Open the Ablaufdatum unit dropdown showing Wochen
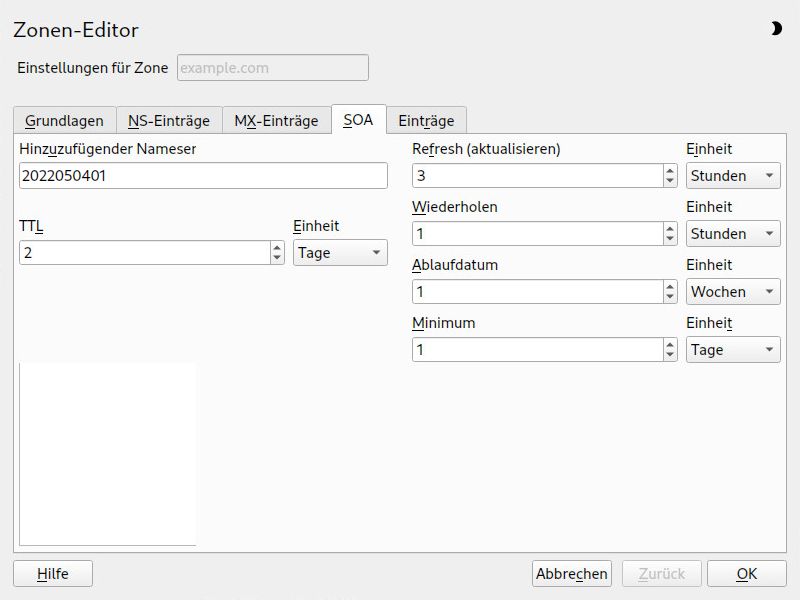 point(733,292)
